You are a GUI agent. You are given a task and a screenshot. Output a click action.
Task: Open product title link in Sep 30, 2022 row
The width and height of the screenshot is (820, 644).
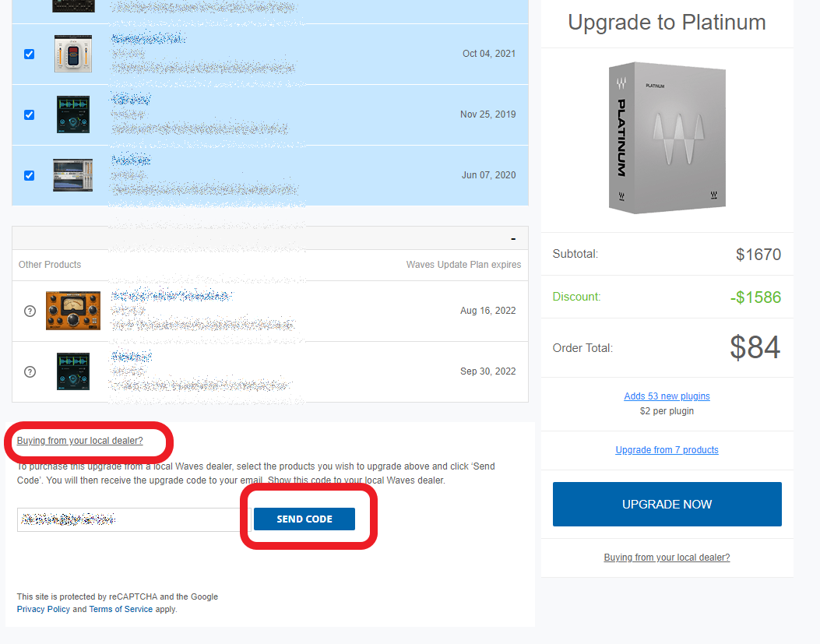(x=132, y=357)
